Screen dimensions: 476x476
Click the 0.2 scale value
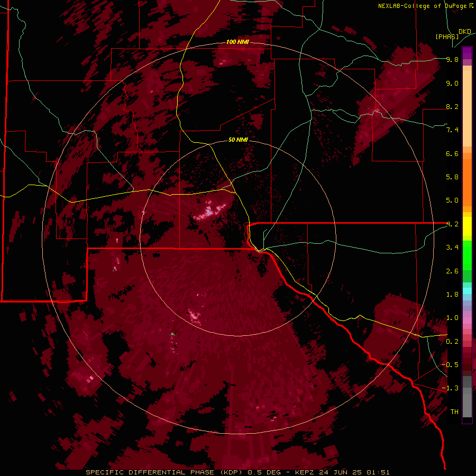tap(452, 342)
